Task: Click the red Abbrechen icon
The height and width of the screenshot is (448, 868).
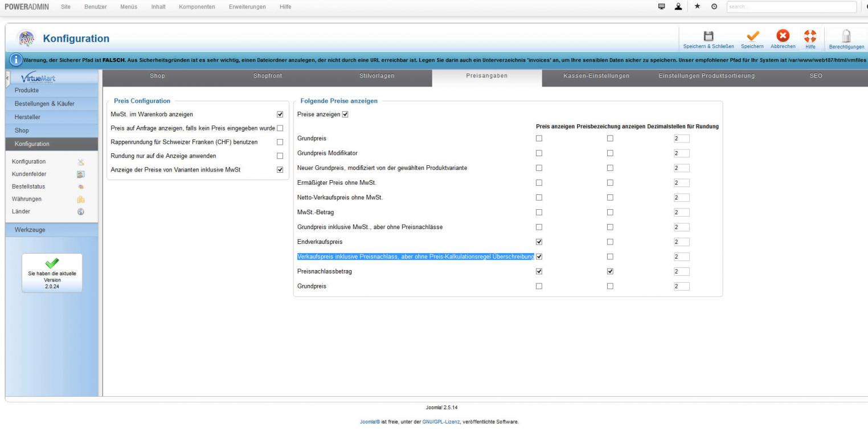Action: coord(783,36)
